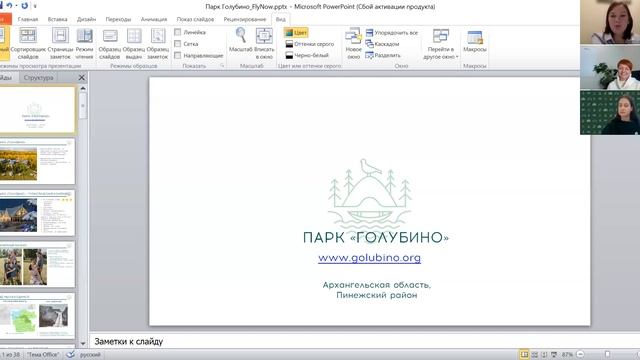This screenshot has width=640, height=360.
Task: Cascade windows (Каскадом)
Action: click(382, 44)
